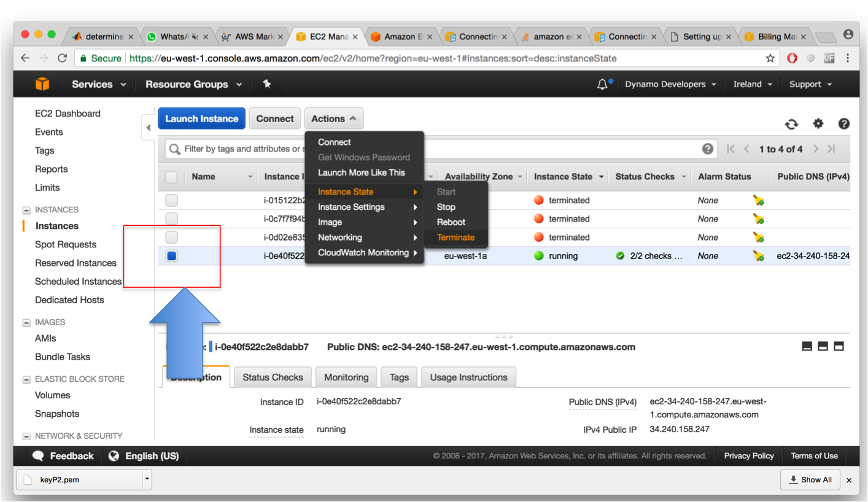Viewport: 868px width, 502px height.
Task: Open the Networking submenu
Action: click(365, 237)
